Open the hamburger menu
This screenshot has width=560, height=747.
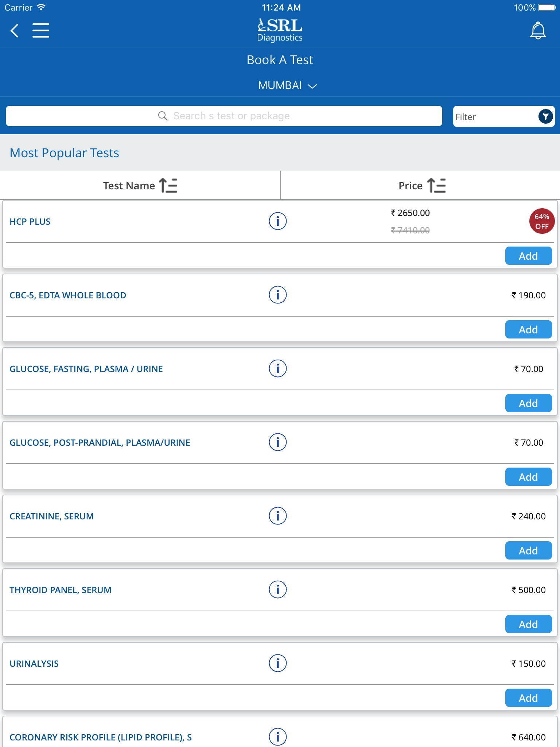pos(40,30)
